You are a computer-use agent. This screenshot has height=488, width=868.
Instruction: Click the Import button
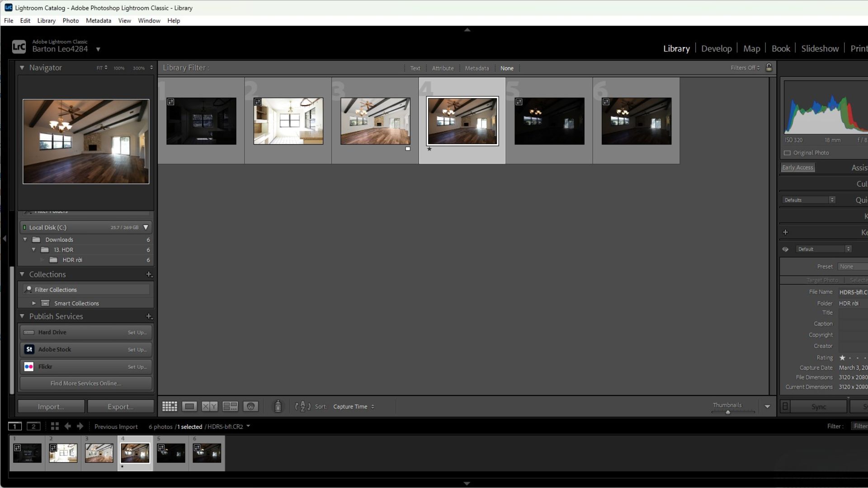point(51,407)
